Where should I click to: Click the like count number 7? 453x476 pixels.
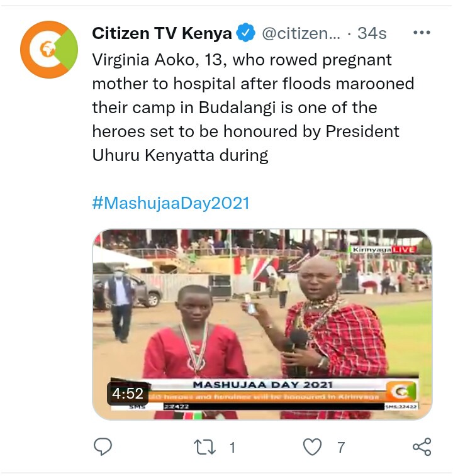(x=341, y=448)
